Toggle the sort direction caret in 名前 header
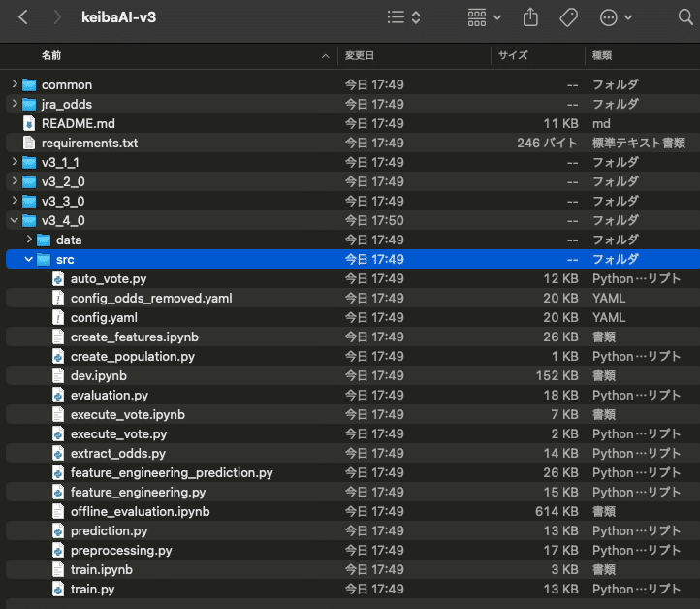700x609 pixels. [x=326, y=56]
